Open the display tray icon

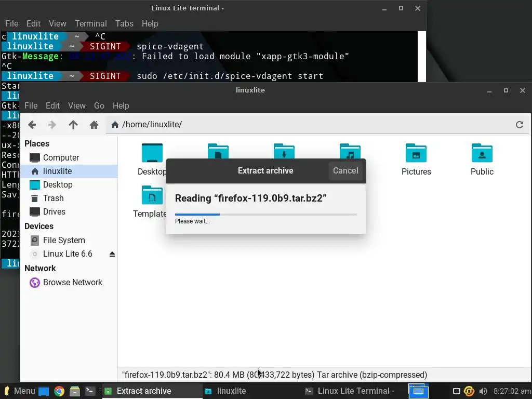pyautogui.click(x=457, y=391)
